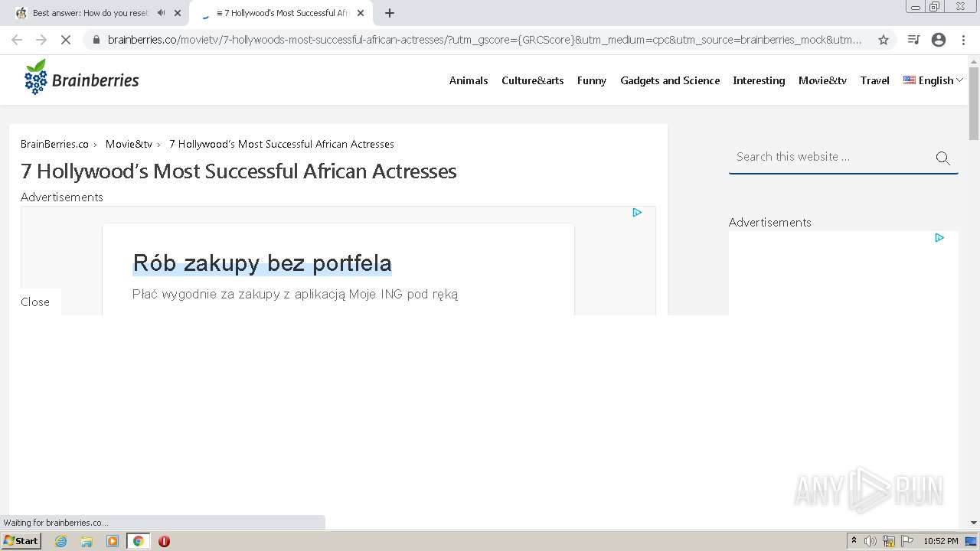Open the Windows Start menu
Screen dimensions: 980x551
[21, 541]
